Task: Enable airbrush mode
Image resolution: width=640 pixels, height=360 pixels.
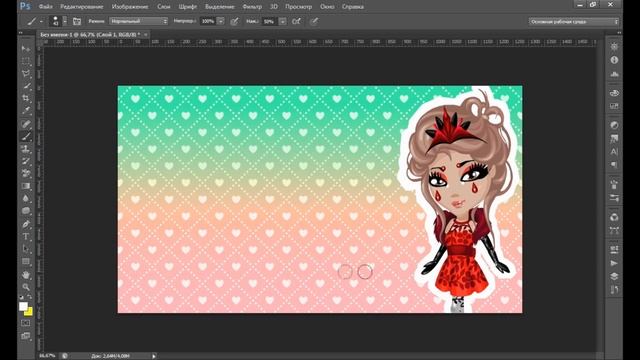Action: 296,21
